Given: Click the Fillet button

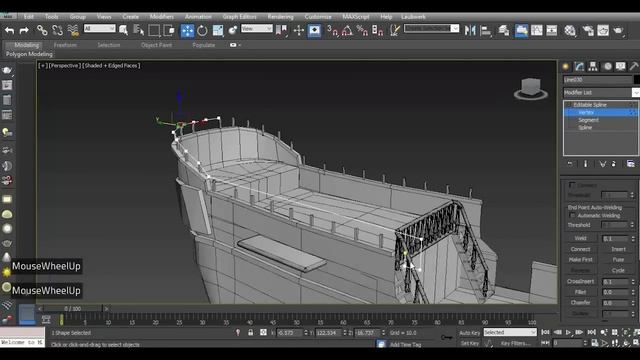Looking at the screenshot, I should pos(580,292).
